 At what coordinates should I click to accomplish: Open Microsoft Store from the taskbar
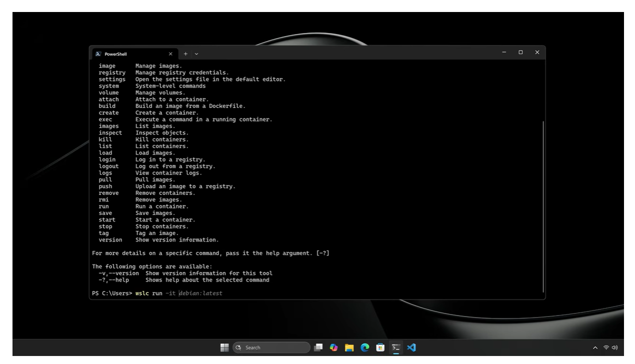pyautogui.click(x=380, y=347)
